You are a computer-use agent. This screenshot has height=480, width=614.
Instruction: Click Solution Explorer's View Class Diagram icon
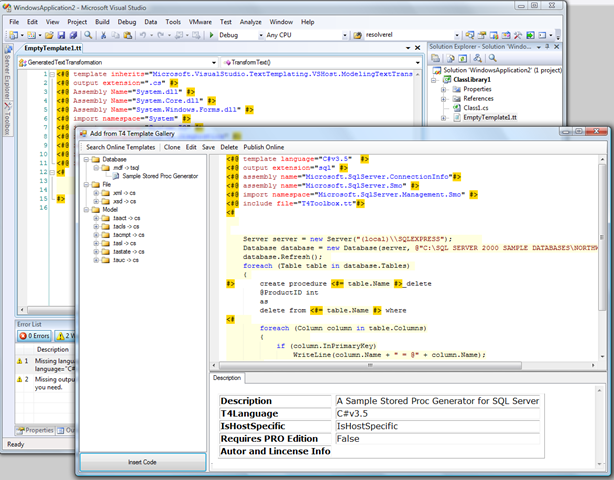[478, 58]
